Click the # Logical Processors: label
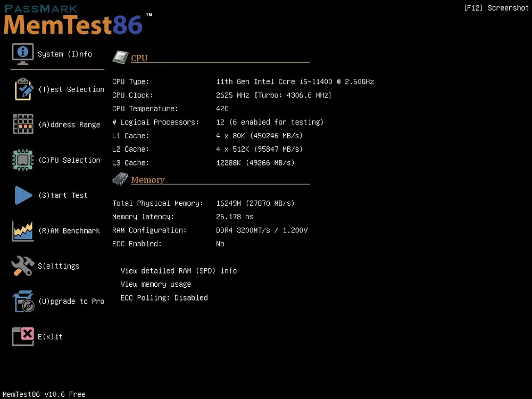The height and width of the screenshot is (399, 532). 155,122
